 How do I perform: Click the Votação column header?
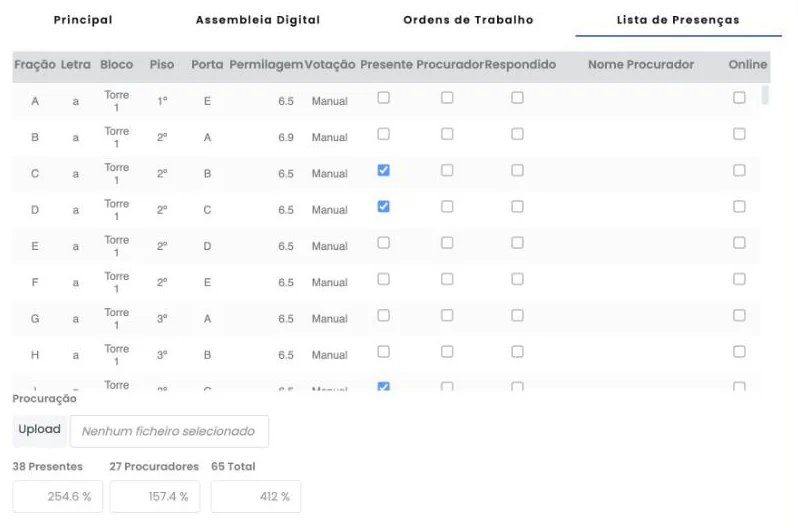330,65
